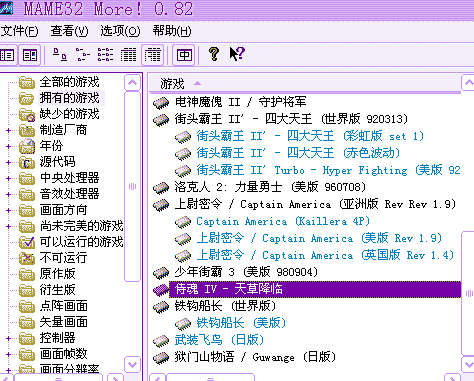Switch to list view icon

tap(105, 55)
